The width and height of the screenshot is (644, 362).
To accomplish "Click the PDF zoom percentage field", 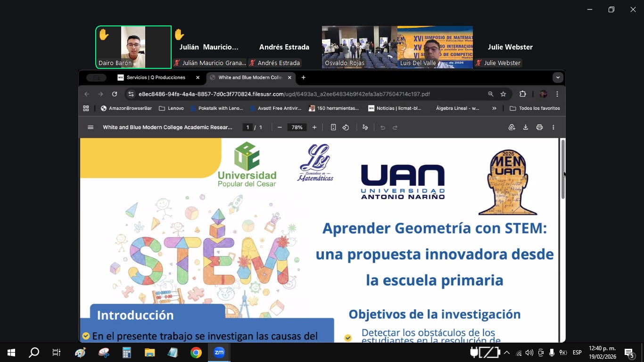I will point(297,127).
